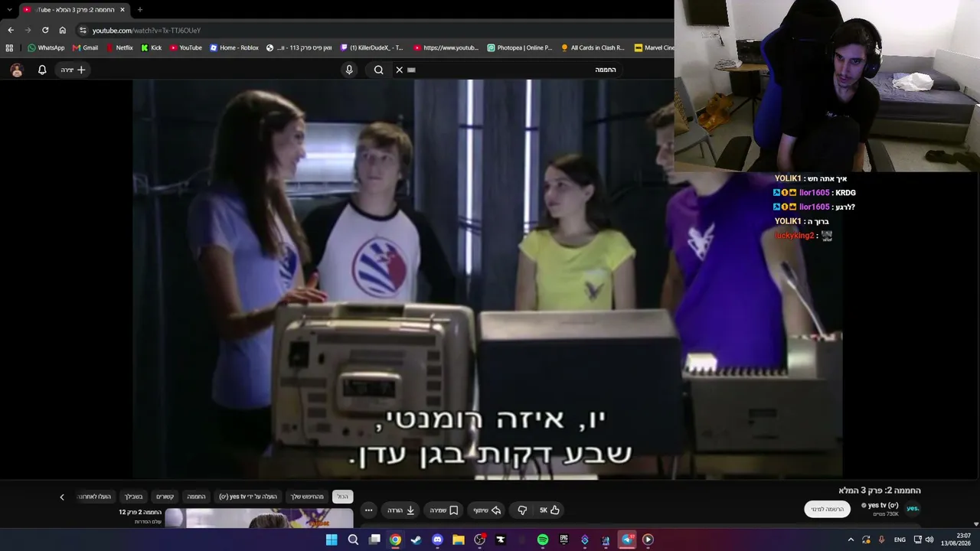Image resolution: width=980 pixels, height=551 pixels.
Task: Toggle the ENG language indicator in tray
Action: 900,540
